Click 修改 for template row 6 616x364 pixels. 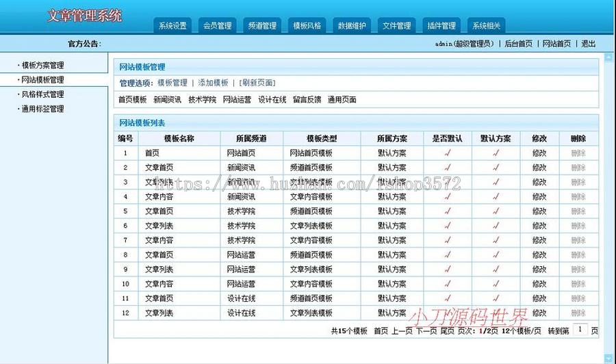(539, 226)
